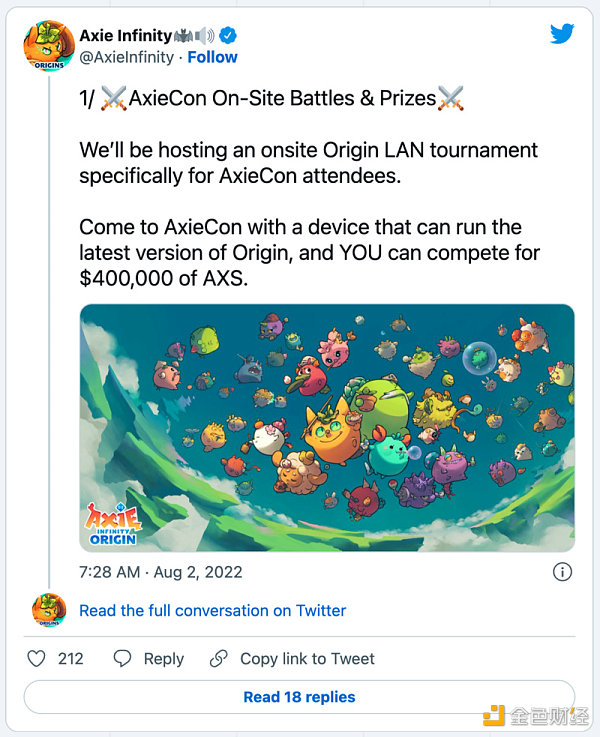
Task: Click the chain link copy icon
Action: point(218,659)
